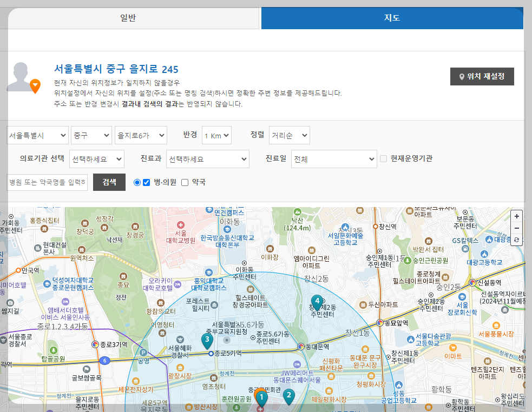Click the 종로5.6가동 주민센터 label
Screen dimensions: 532x412
click(272, 337)
